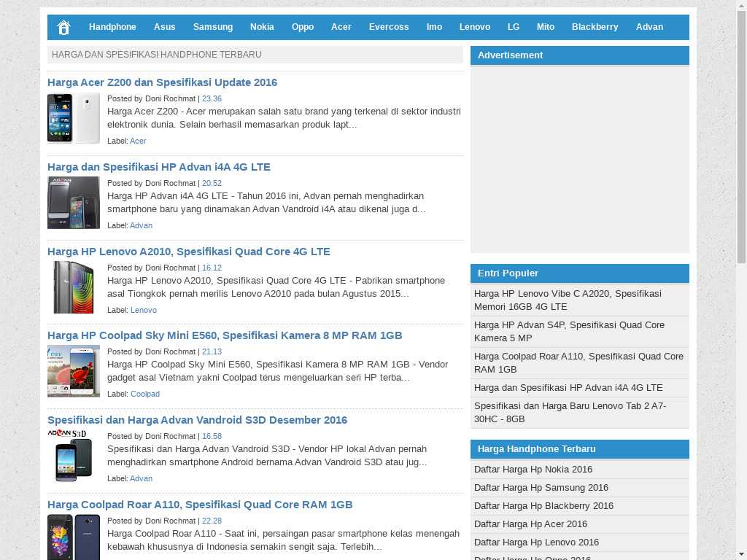The width and height of the screenshot is (747, 560).
Task: Select Oppo in the top navbar
Action: [303, 27]
